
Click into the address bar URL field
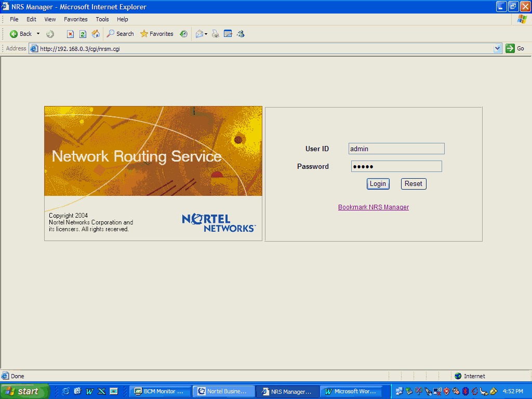pos(261,48)
